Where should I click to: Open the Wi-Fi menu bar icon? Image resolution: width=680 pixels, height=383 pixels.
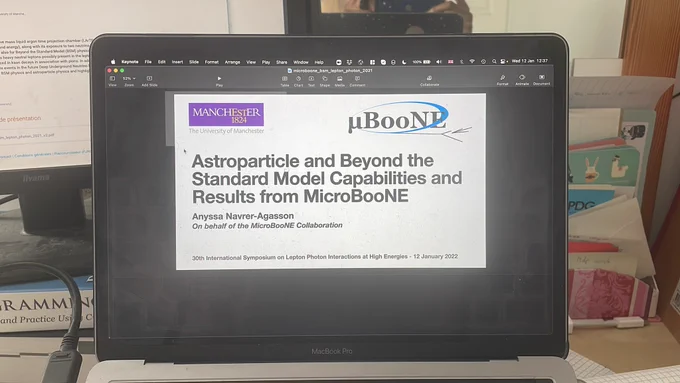pos(472,62)
